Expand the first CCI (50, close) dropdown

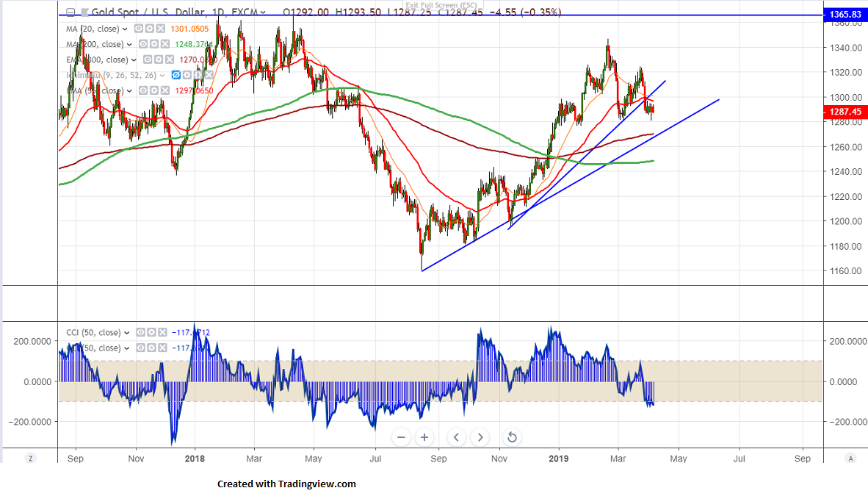click(x=127, y=333)
